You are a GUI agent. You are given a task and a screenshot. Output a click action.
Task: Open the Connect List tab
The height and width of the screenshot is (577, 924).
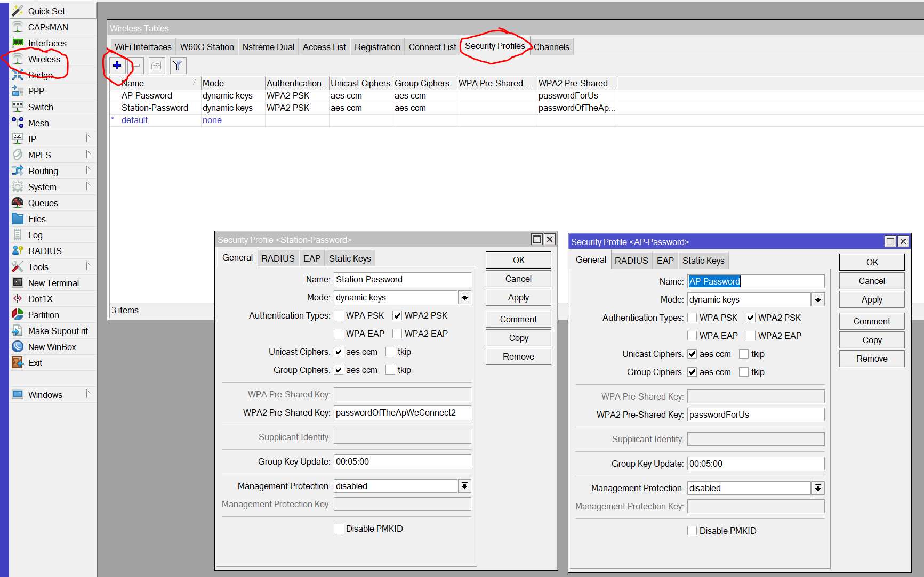coord(432,47)
